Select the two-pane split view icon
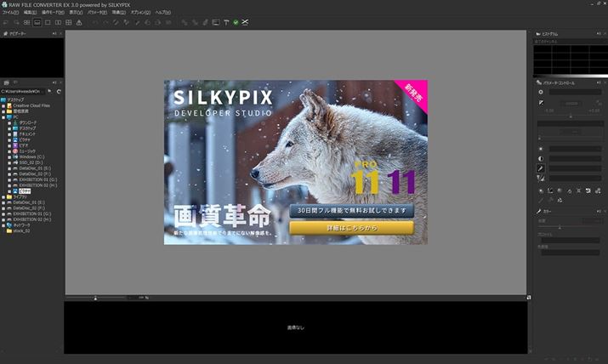 point(58,22)
